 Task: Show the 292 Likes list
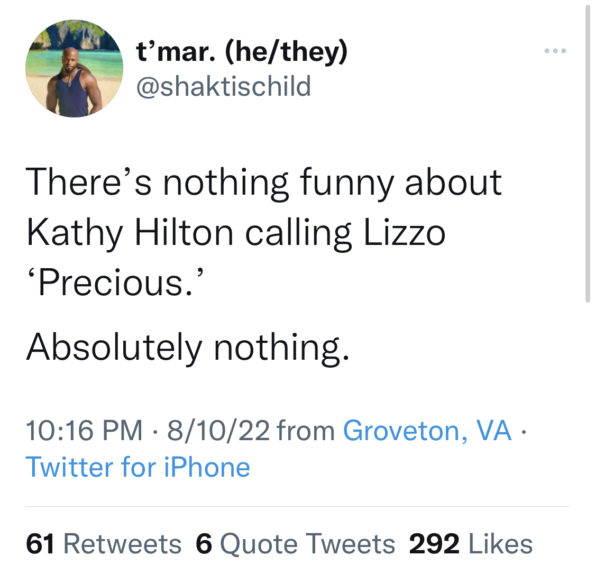[x=471, y=544]
